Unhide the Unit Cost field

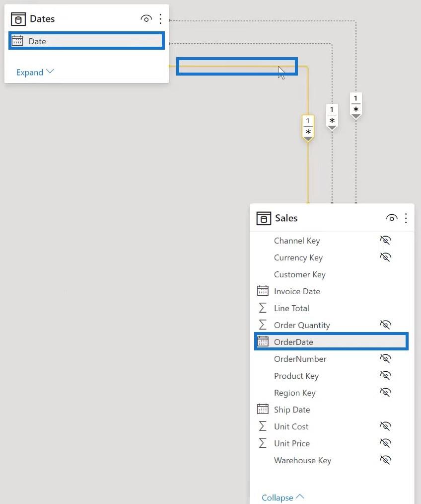click(385, 426)
